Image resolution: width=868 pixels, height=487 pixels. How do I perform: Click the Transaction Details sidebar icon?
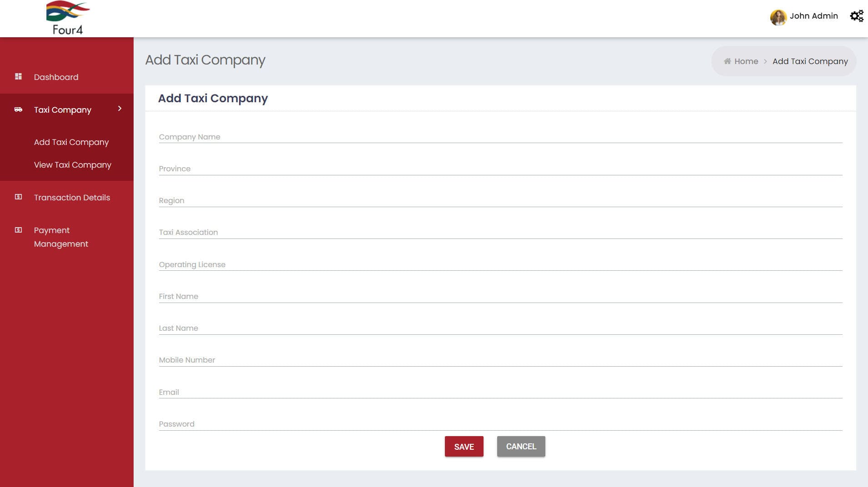[x=18, y=197]
